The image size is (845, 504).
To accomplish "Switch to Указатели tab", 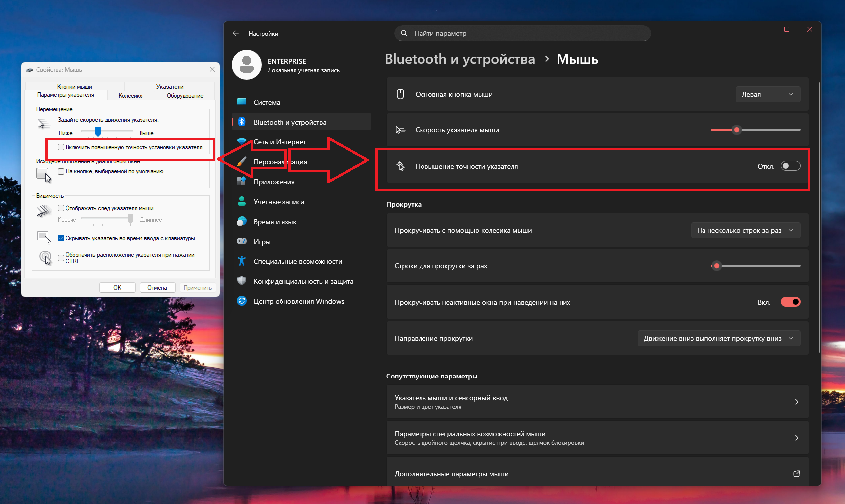I will tap(170, 87).
